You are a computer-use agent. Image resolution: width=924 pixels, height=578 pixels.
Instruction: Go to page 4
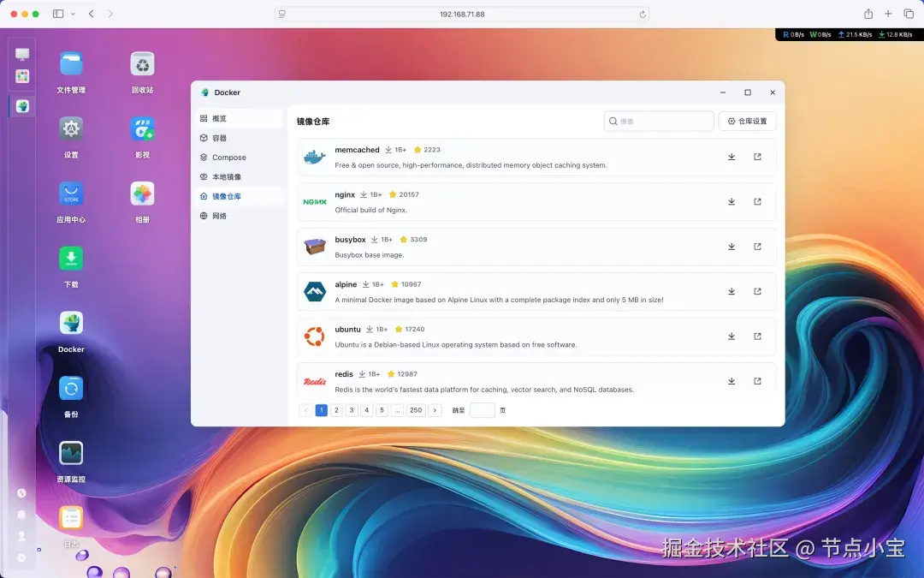366,410
